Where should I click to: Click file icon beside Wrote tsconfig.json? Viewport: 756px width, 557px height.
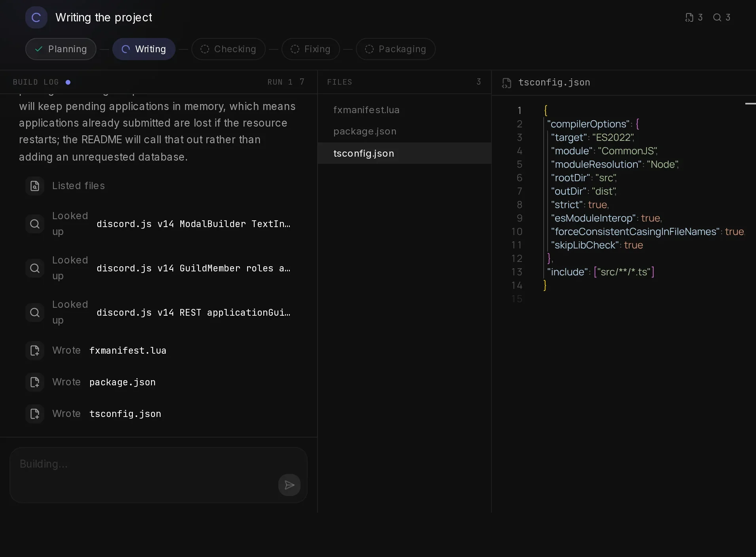click(35, 414)
